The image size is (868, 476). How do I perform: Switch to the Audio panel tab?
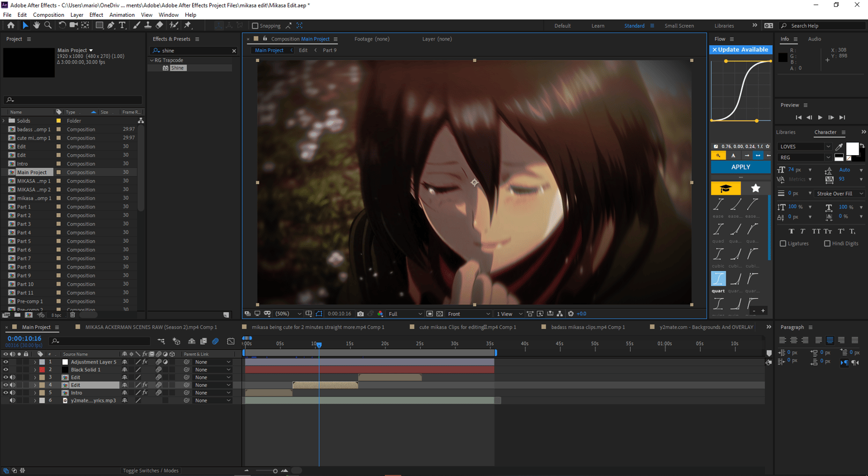pyautogui.click(x=814, y=39)
